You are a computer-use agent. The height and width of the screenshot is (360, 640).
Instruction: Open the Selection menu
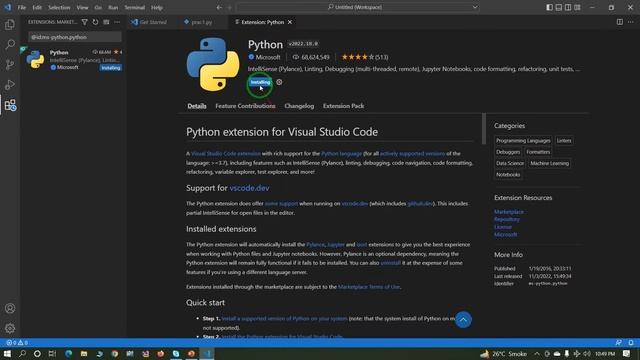coord(59,7)
